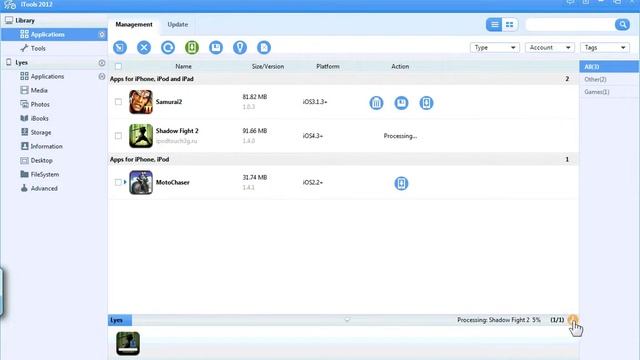
Task: Sort by the Platform column header
Action: coord(328,66)
